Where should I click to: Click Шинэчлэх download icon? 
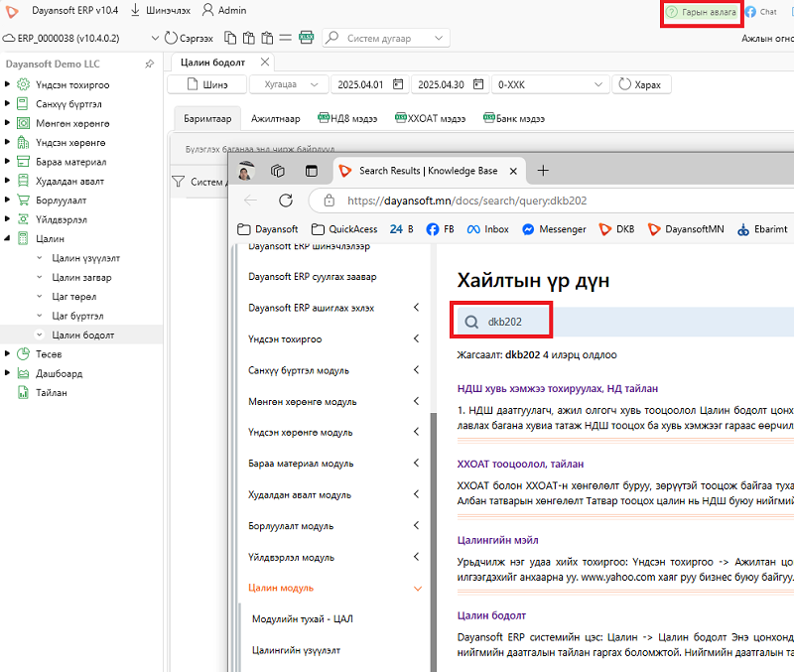point(135,10)
